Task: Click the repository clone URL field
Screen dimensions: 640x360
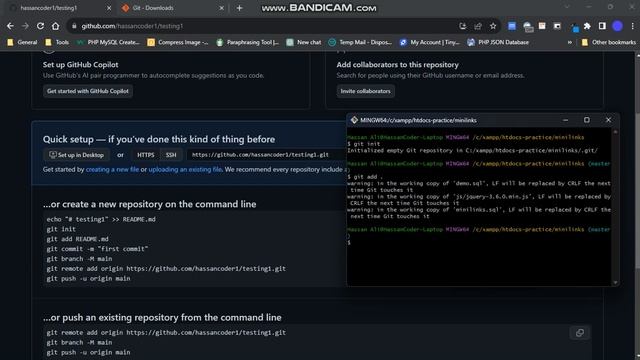Action: tap(266, 155)
